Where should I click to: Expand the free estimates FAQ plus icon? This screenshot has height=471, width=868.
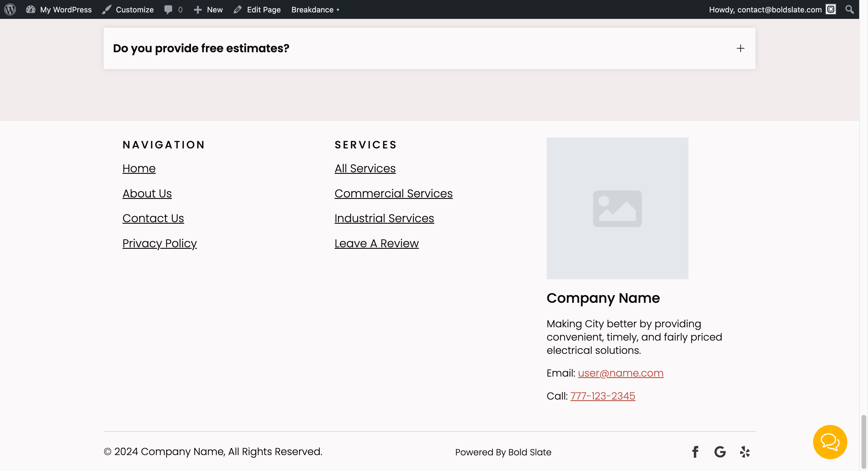(740, 48)
